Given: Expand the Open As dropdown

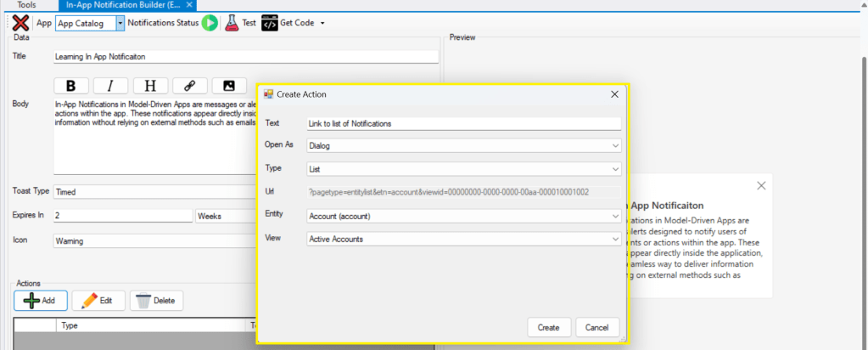Looking at the screenshot, I should (x=615, y=145).
